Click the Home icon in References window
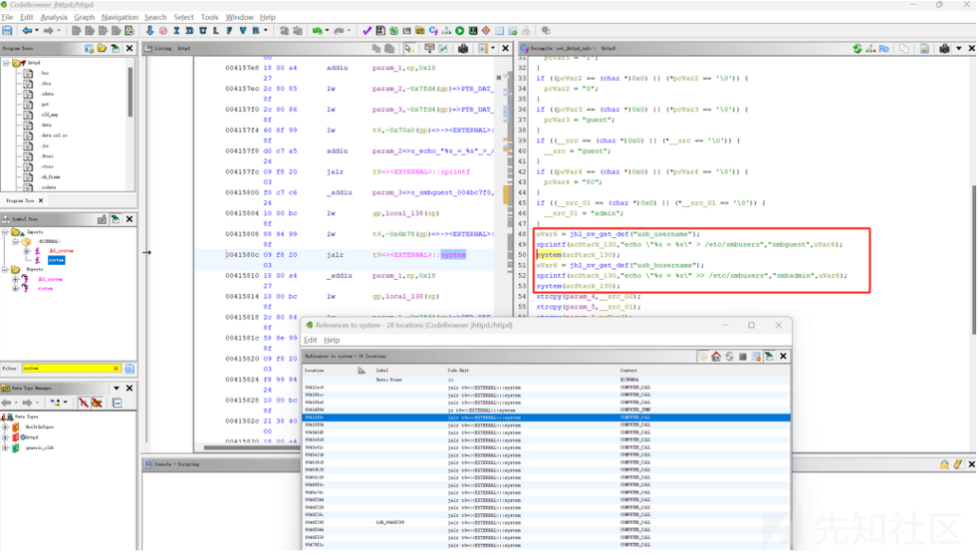 [x=716, y=357]
